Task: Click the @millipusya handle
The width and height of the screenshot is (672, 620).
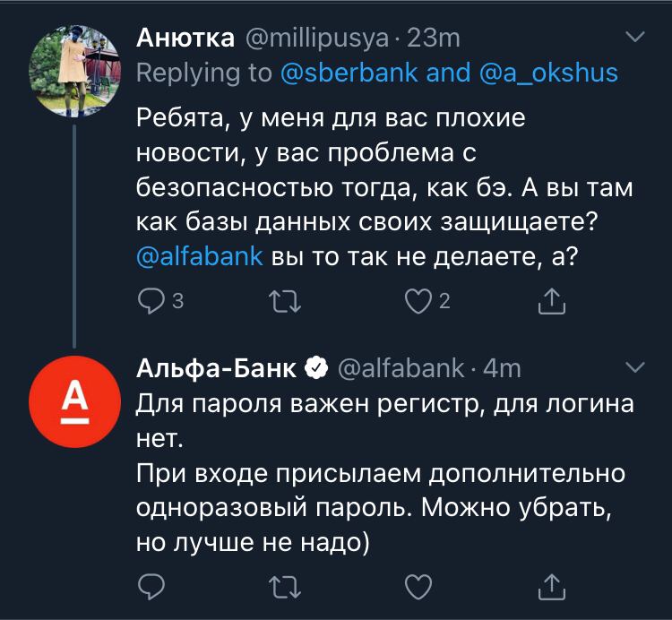Action: pyautogui.click(x=315, y=39)
